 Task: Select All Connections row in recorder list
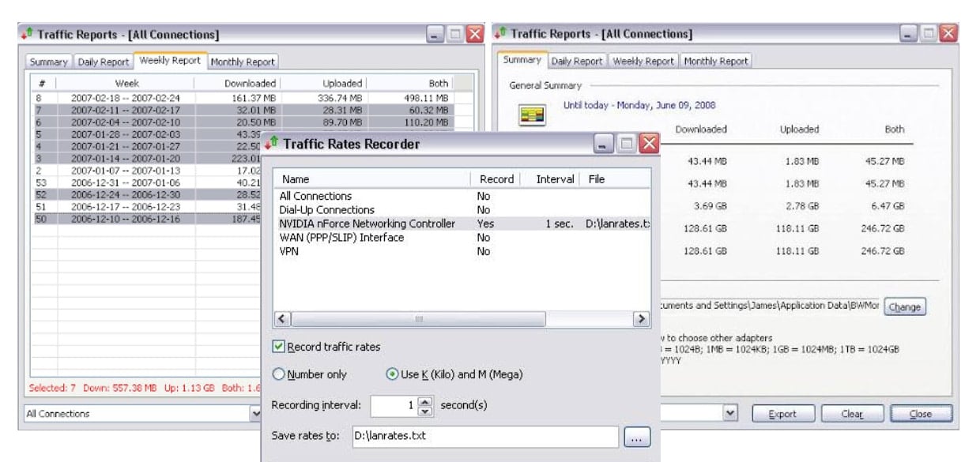[462, 196]
